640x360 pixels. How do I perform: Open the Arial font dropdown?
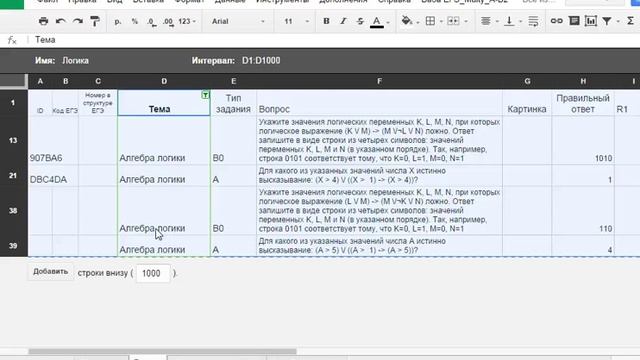click(238, 21)
